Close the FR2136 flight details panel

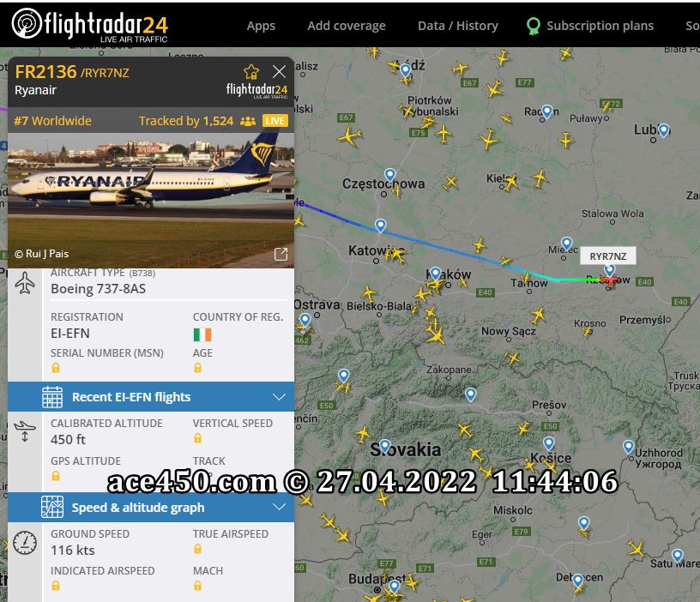coord(280,71)
